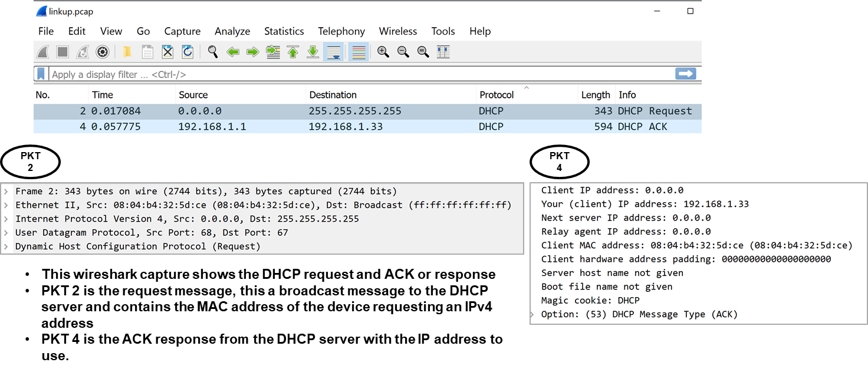Start a new packet capture
Image resolution: width=868 pixels, height=372 pixels.
coord(42,52)
